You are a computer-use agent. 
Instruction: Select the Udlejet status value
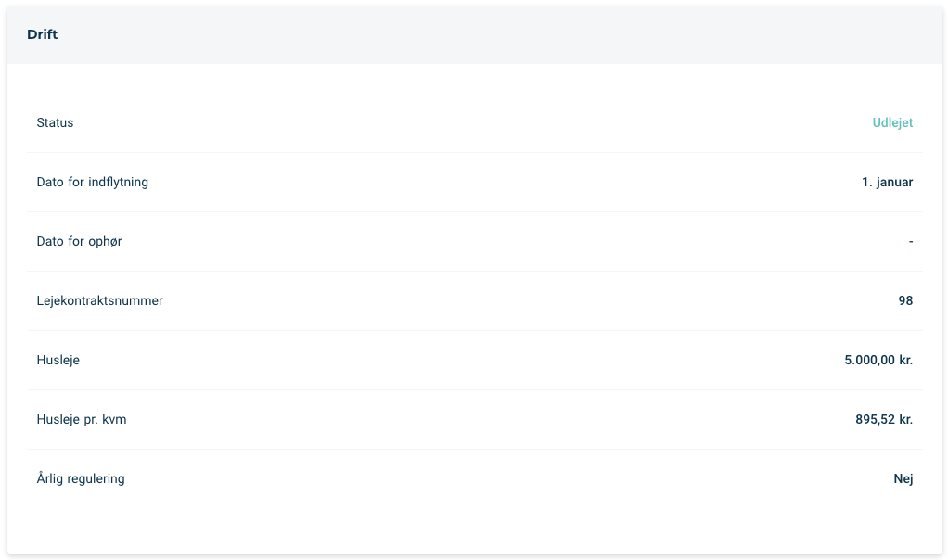click(x=892, y=122)
